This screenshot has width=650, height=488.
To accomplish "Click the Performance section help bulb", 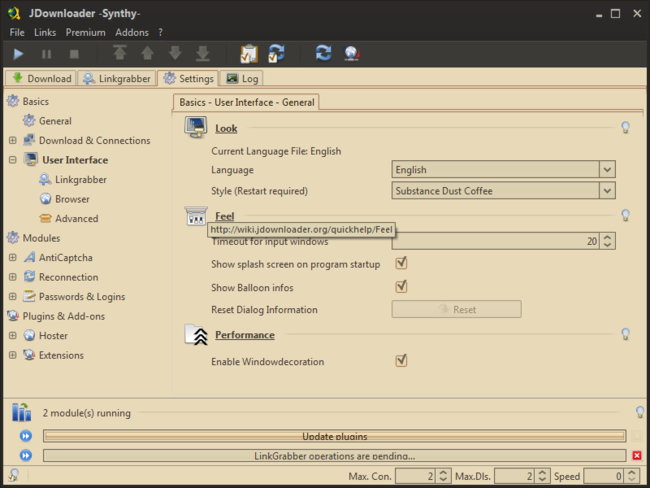I will coord(626,334).
